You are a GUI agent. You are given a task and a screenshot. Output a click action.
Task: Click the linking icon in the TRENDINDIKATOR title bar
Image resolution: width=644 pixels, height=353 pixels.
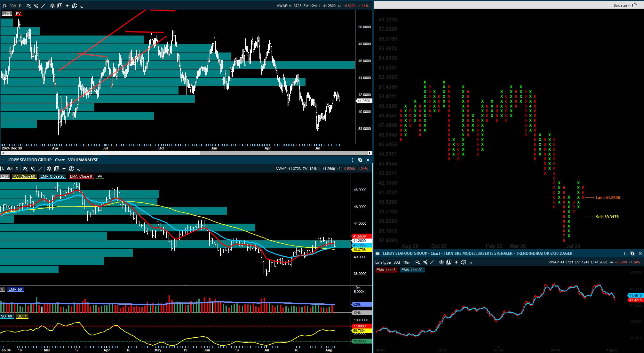point(632,253)
